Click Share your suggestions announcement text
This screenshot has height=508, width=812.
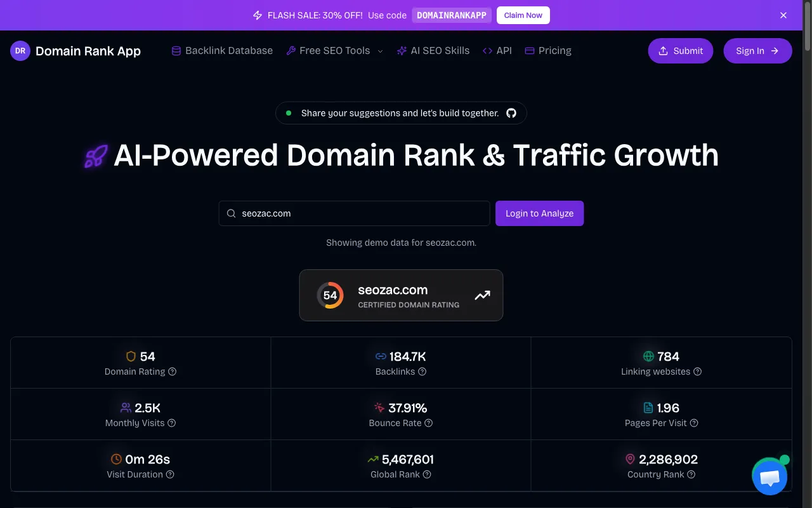[400, 113]
